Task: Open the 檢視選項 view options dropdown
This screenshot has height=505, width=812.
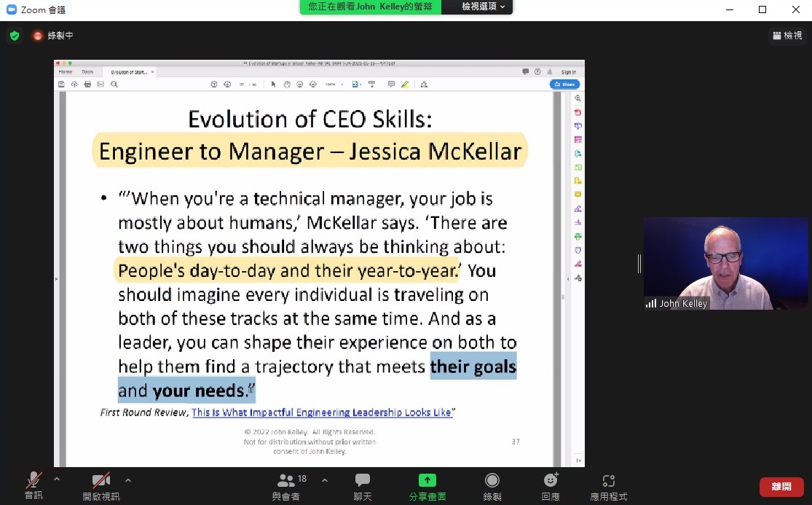Action: [484, 7]
